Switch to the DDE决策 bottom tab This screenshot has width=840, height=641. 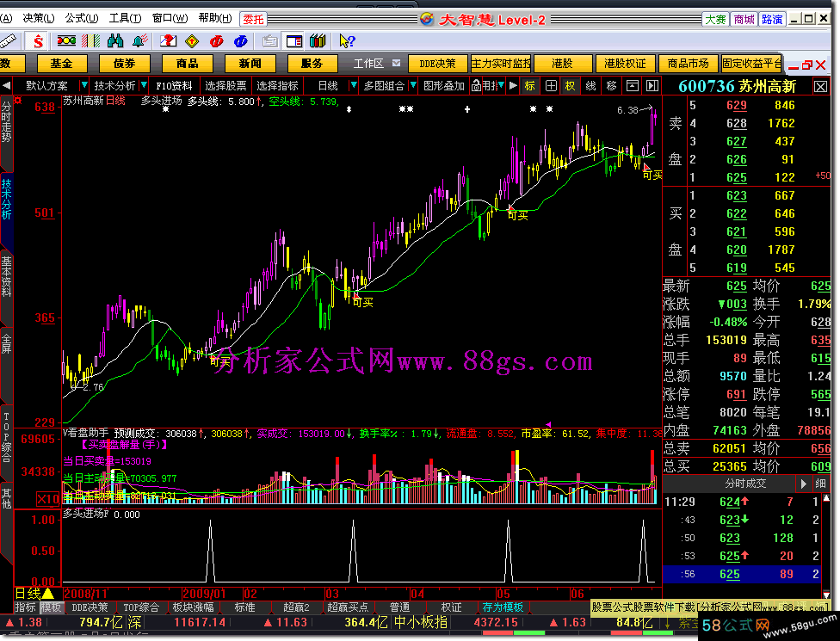tap(90, 607)
